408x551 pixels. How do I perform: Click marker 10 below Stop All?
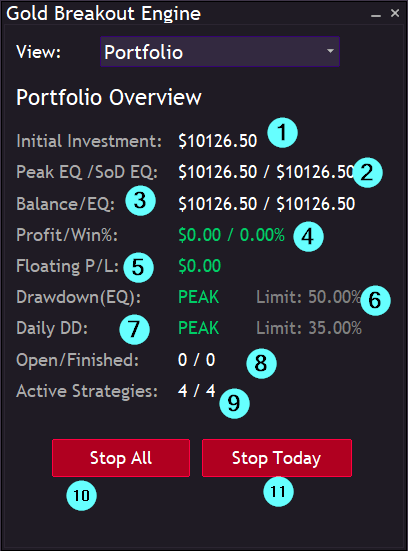[x=82, y=495]
